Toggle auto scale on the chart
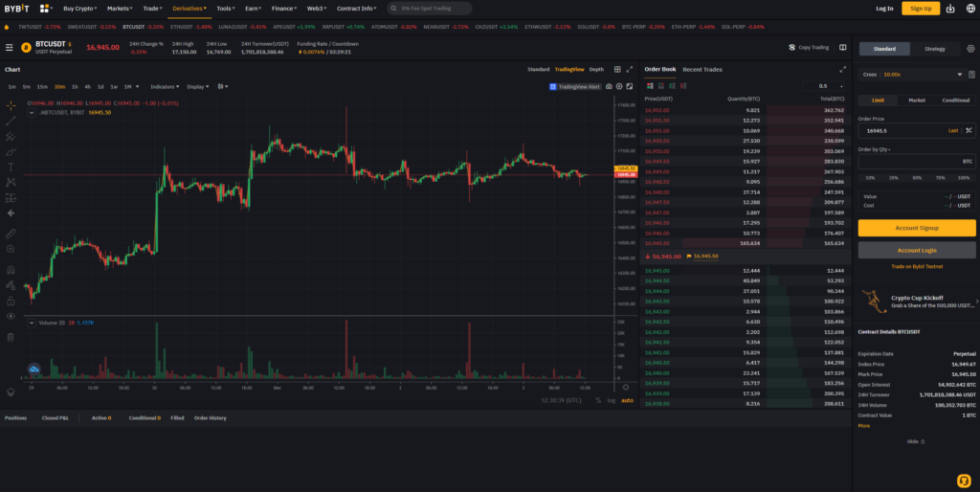980x492 pixels. [627, 400]
